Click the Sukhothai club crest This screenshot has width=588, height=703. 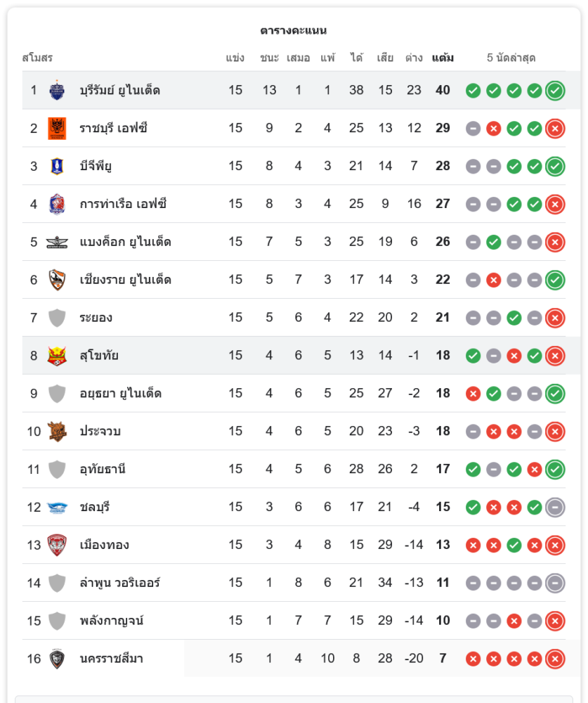pos(57,356)
